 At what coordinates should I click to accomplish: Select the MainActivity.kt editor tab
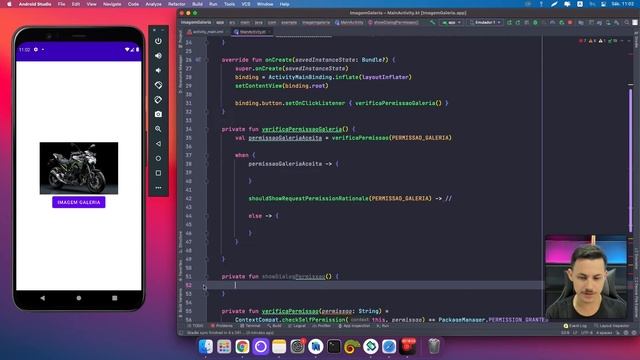250,32
